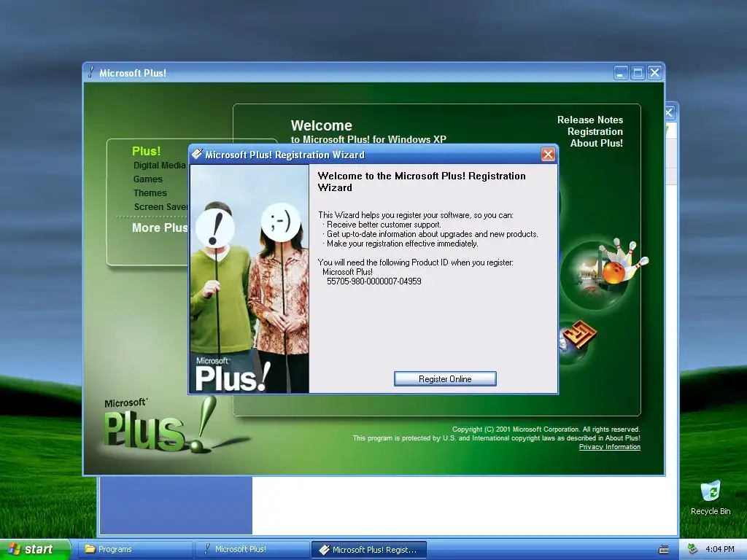Open Release Notes link
747x560 pixels.
tap(589, 120)
